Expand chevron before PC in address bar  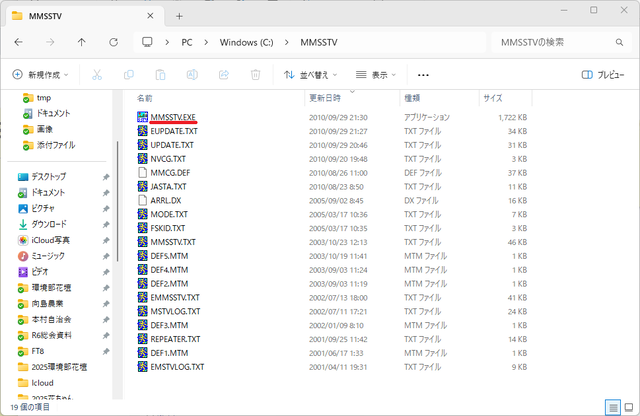click(167, 42)
